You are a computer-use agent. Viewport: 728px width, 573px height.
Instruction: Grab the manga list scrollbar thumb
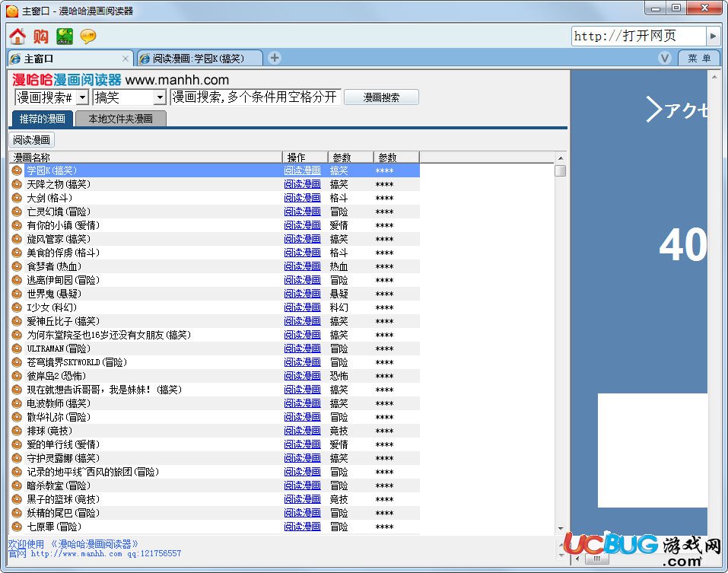561,171
